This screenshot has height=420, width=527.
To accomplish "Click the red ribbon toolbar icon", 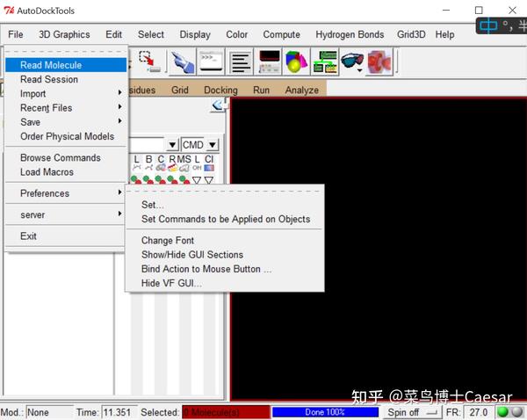I will click(379, 62).
